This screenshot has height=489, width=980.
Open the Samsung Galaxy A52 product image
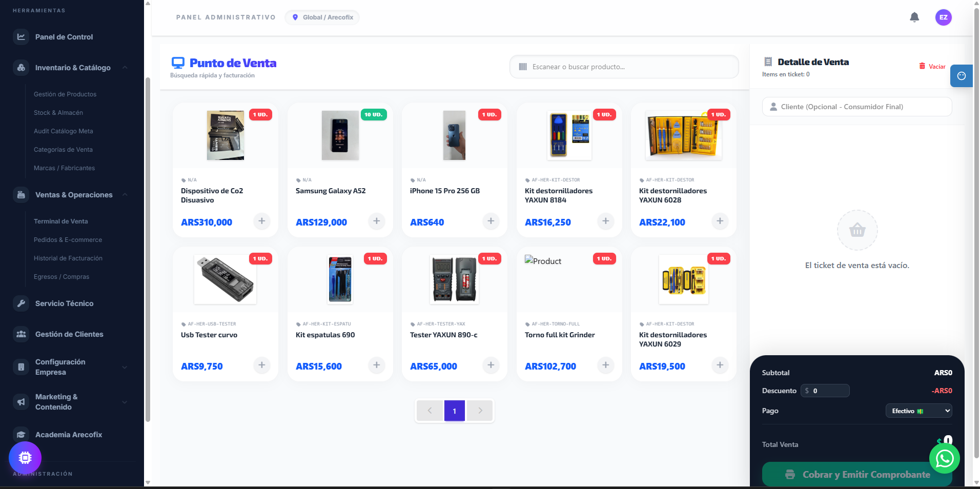click(340, 135)
